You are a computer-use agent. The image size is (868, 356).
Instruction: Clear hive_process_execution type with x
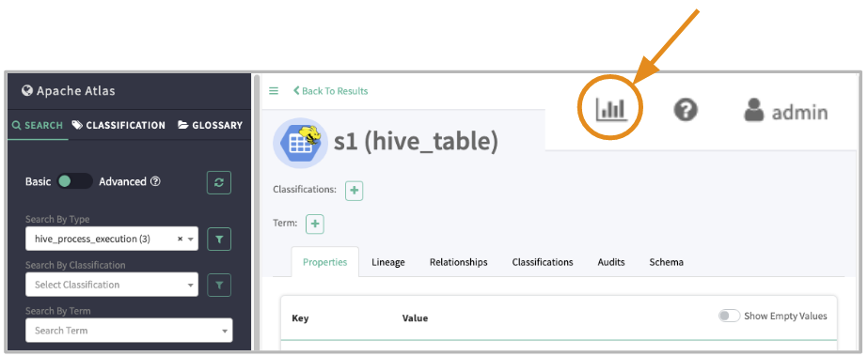180,240
